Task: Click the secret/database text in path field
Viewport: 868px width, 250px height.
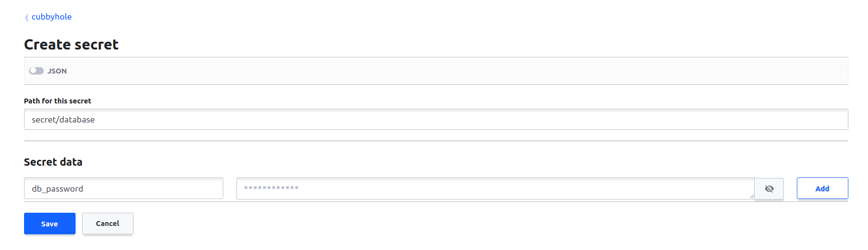Action: click(x=63, y=120)
